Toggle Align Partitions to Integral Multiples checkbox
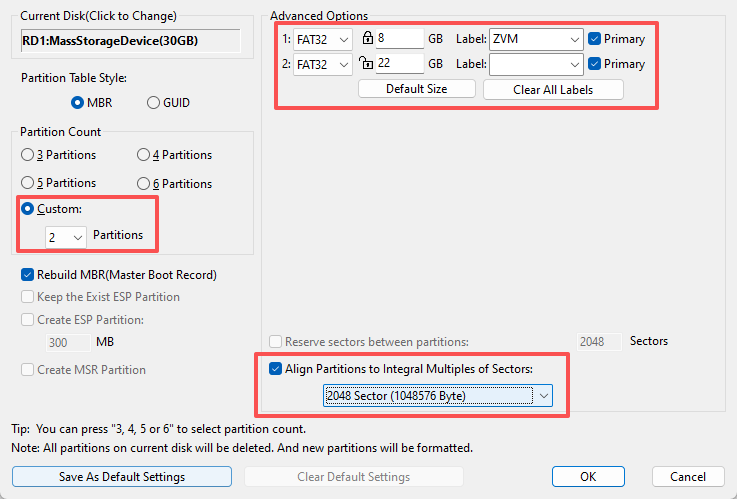The width and height of the screenshot is (737, 499). pyautogui.click(x=276, y=368)
